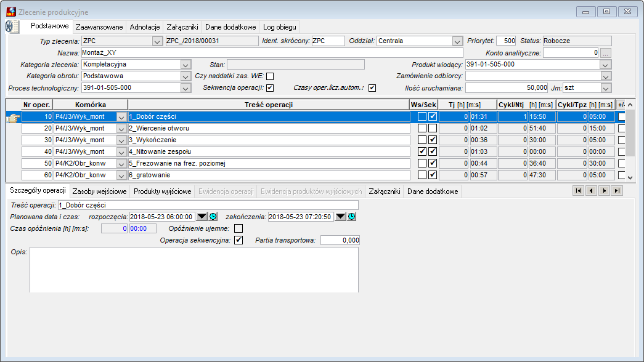Click the Ilość uruchamiana field
The height and width of the screenshot is (362, 644).
click(507, 88)
